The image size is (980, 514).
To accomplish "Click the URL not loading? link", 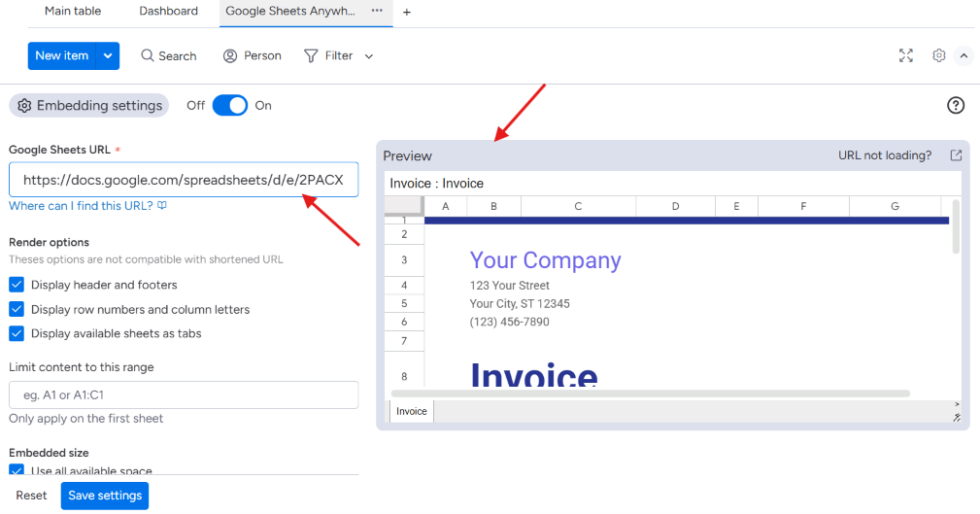I will click(885, 155).
